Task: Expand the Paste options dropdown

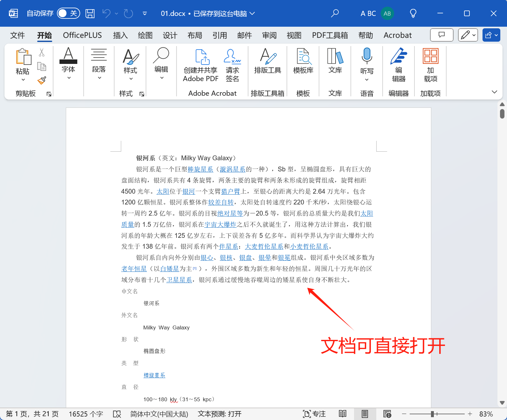Action: pyautogui.click(x=23, y=80)
